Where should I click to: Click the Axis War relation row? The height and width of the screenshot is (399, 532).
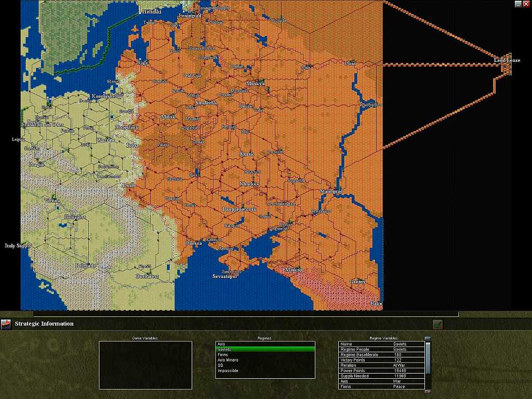(x=381, y=381)
